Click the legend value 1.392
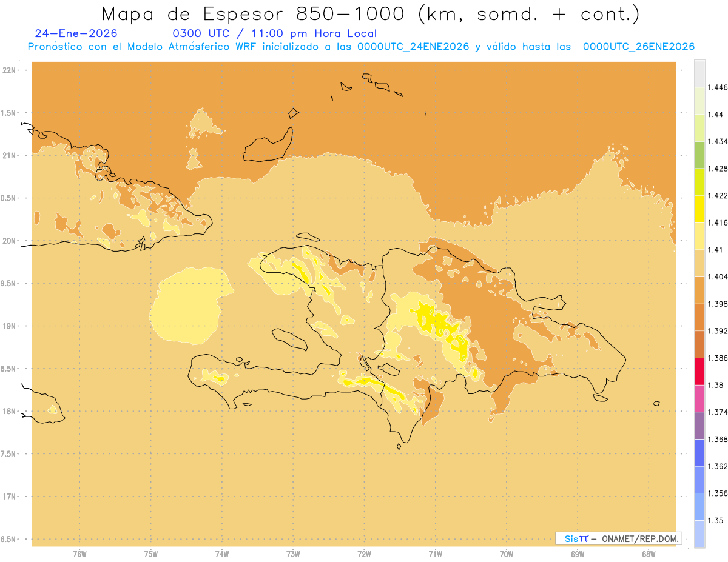This screenshot has width=728, height=562. pyautogui.click(x=718, y=331)
